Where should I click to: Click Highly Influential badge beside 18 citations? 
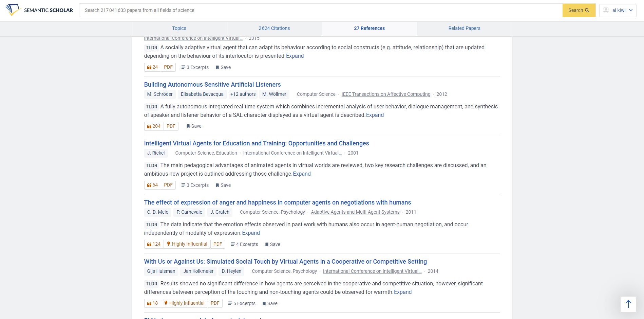pyautogui.click(x=184, y=303)
